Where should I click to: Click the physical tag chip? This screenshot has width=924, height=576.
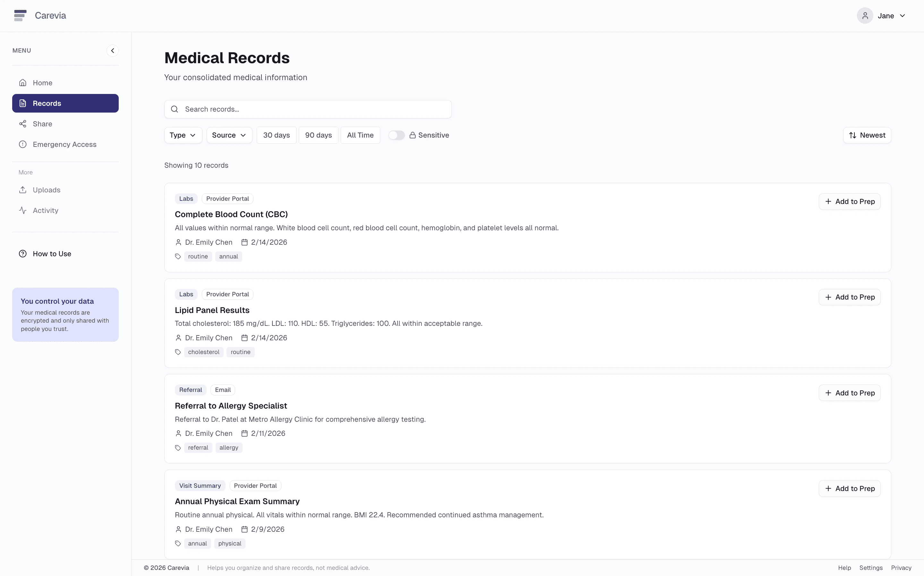[230, 544]
